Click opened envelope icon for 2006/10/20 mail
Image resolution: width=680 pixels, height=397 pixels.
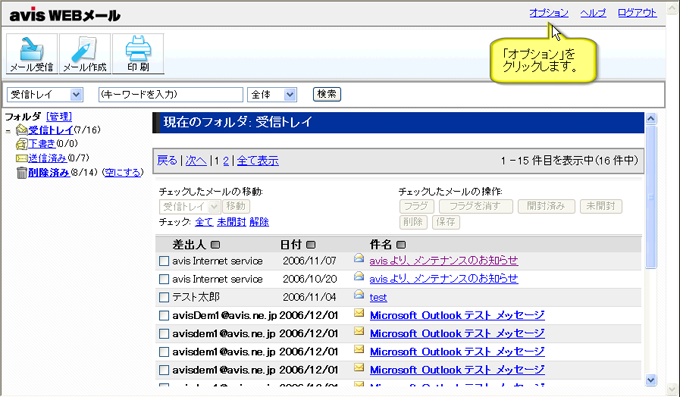[x=359, y=276]
